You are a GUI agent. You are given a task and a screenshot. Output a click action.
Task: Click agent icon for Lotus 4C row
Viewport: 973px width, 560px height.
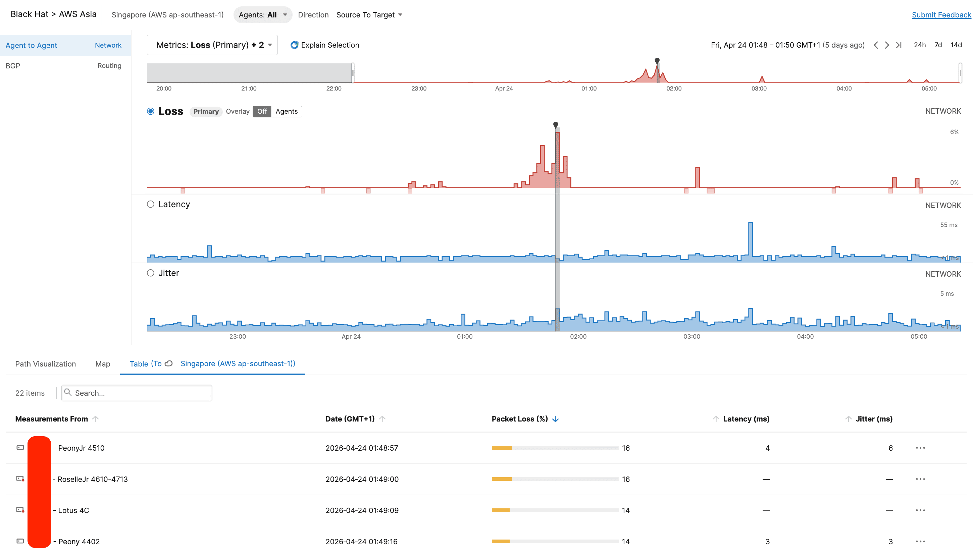[x=20, y=510]
